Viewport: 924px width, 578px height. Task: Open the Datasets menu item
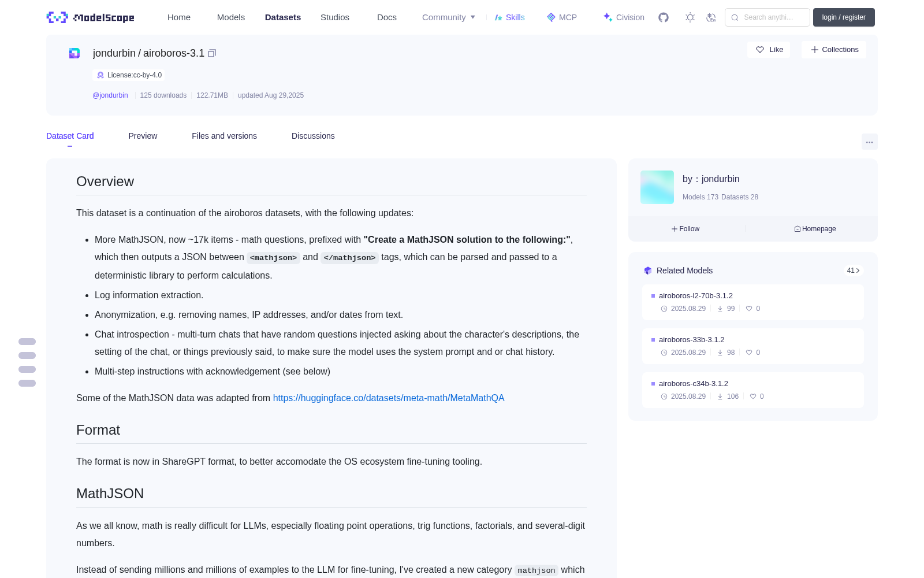[x=283, y=17]
